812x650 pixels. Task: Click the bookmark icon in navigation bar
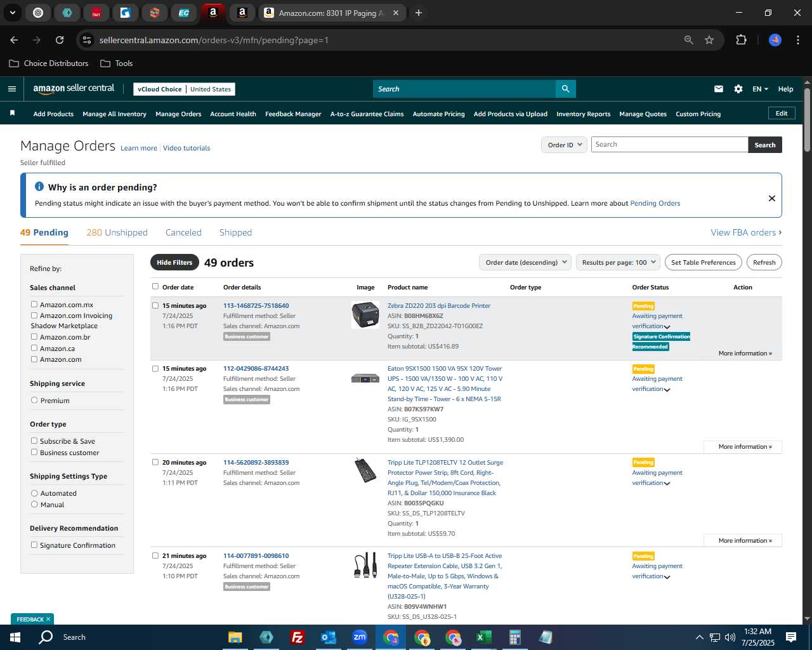pos(12,113)
